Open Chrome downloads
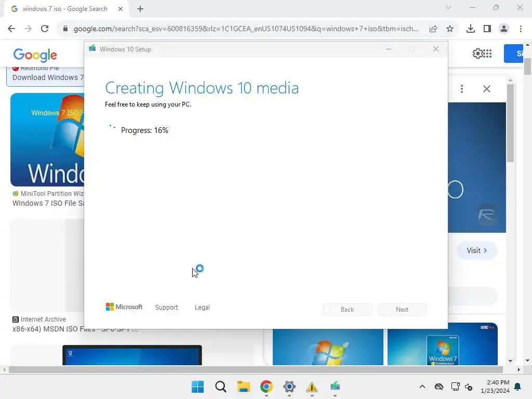The height and width of the screenshot is (399, 532). (x=471, y=29)
